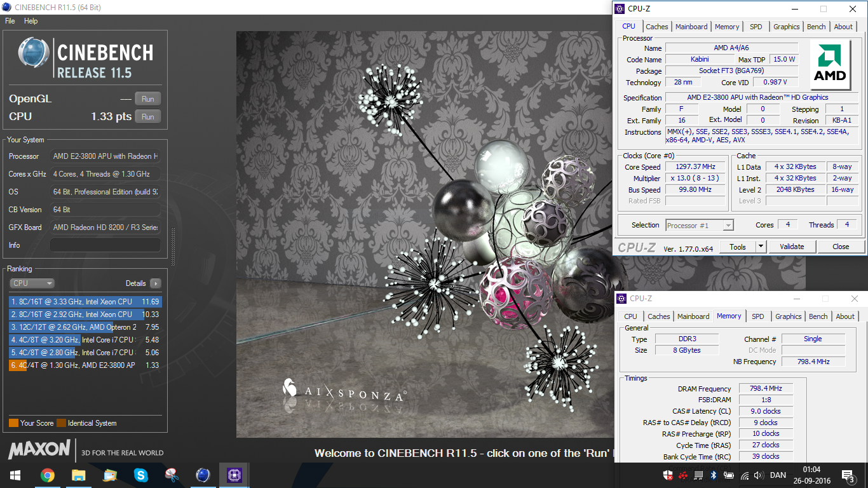Open the DAN input language selector

tap(778, 475)
